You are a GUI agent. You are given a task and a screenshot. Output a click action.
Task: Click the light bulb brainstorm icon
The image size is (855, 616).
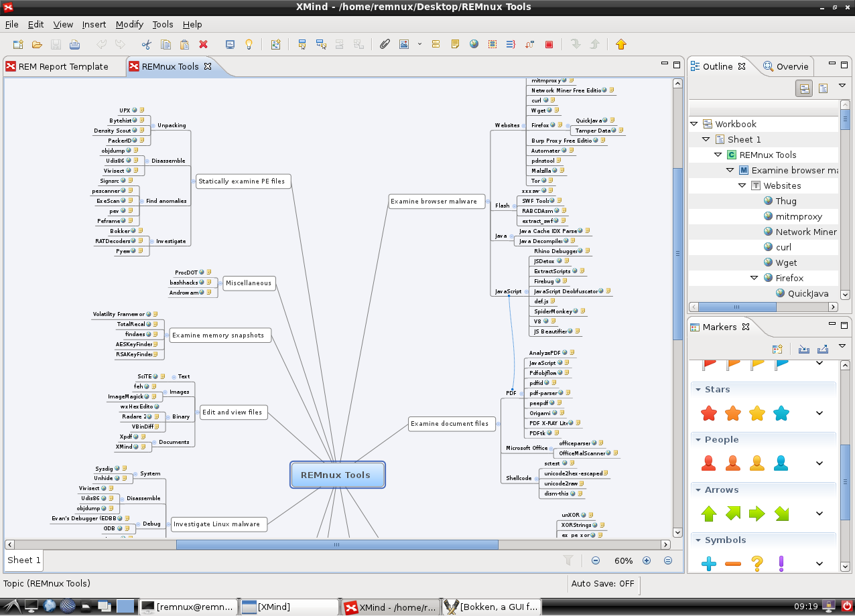pos(249,45)
